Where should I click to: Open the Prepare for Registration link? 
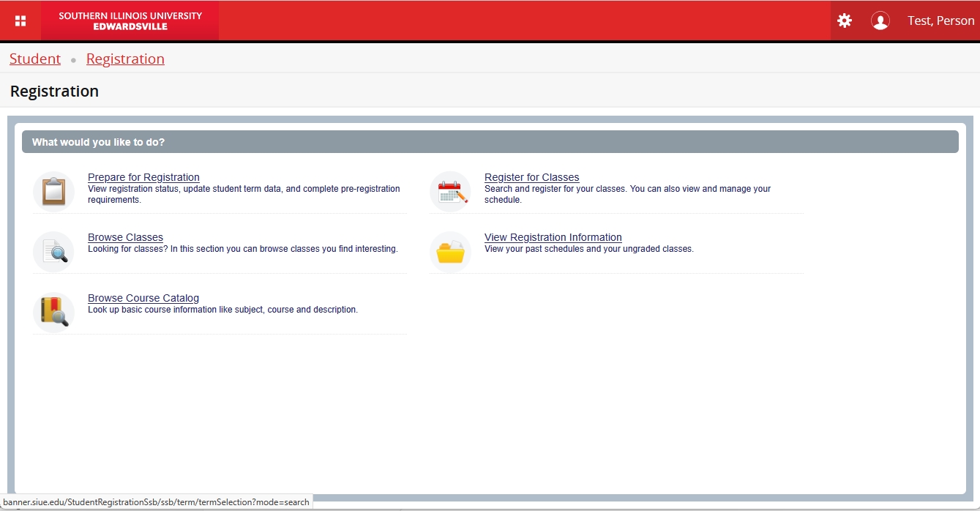point(143,177)
